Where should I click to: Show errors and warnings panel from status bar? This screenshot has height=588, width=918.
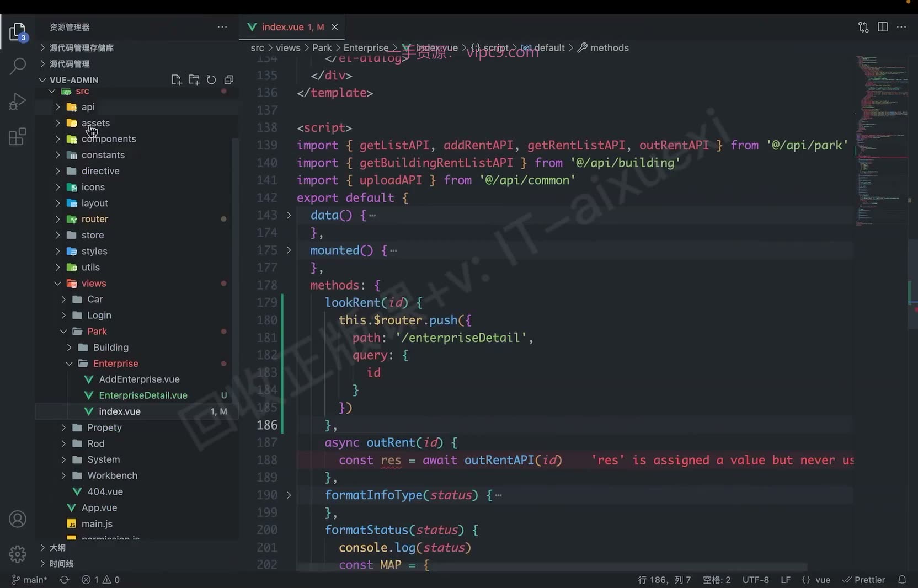pos(100,580)
